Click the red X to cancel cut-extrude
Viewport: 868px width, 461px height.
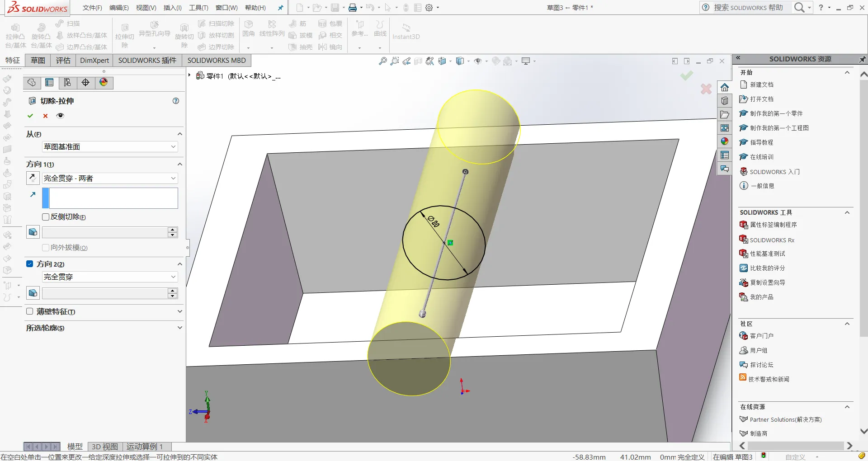(45, 116)
